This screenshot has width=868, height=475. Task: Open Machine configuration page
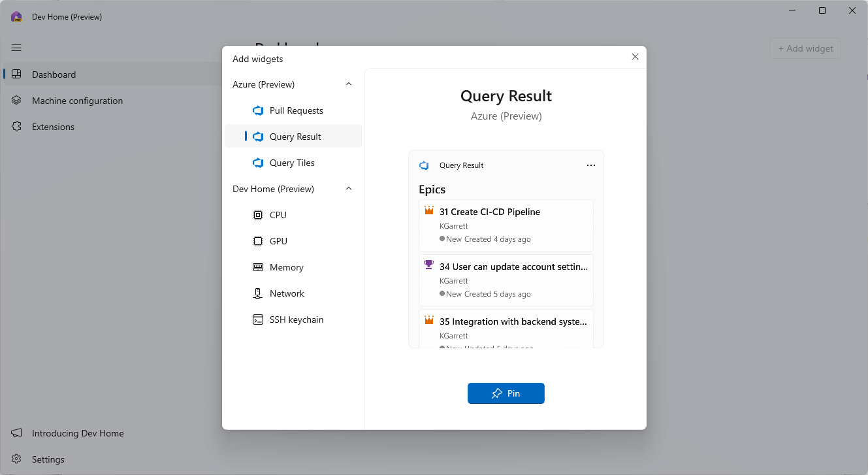click(x=111, y=101)
